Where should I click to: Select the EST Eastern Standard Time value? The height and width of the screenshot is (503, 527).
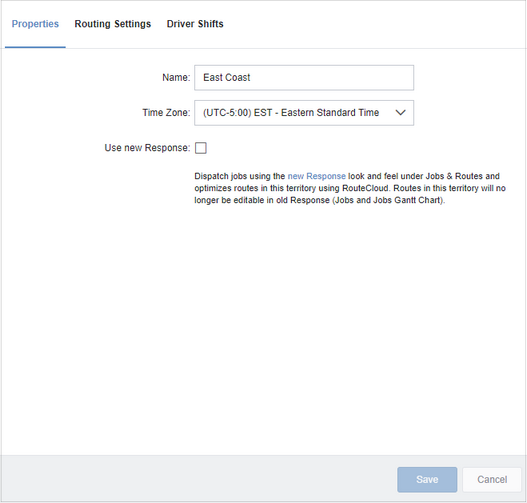pyautogui.click(x=291, y=113)
